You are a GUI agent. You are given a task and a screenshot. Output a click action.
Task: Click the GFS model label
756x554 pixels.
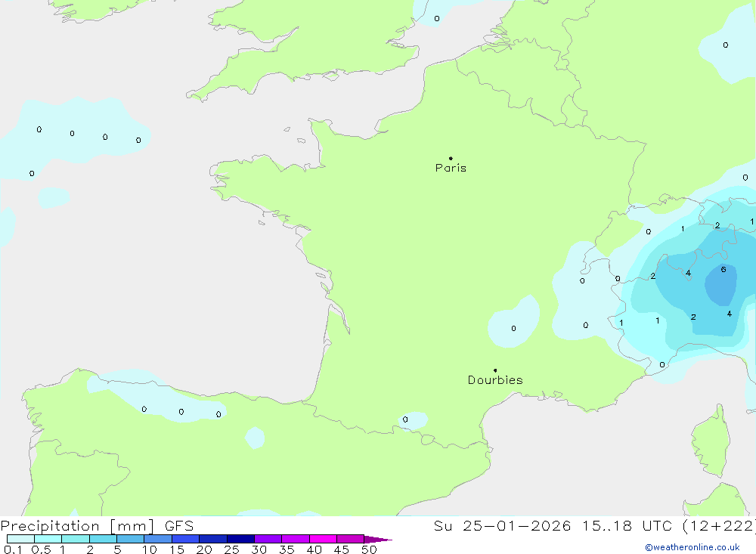[179, 526]
